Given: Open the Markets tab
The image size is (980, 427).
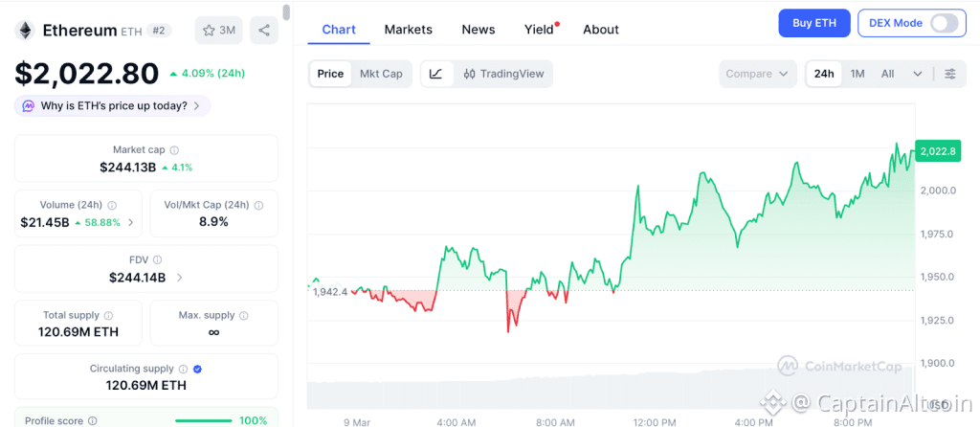Looking at the screenshot, I should 408,30.
